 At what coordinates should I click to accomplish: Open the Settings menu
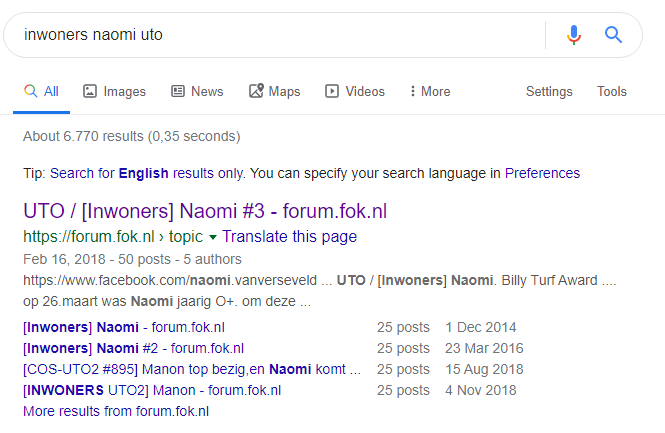click(549, 91)
